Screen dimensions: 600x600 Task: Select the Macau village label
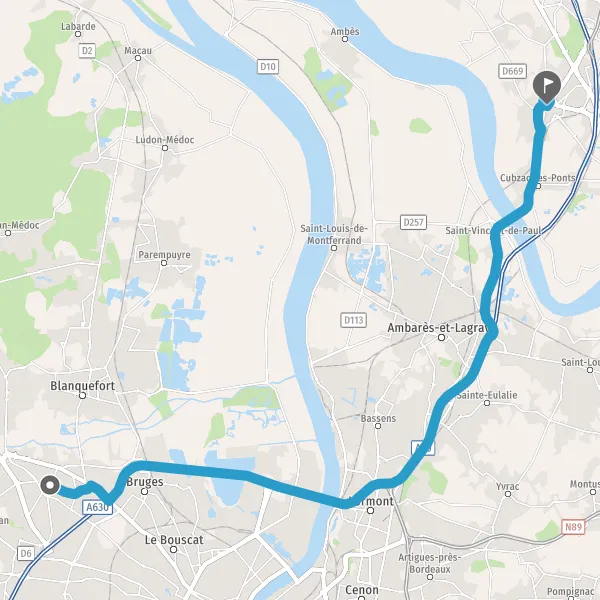[138, 51]
